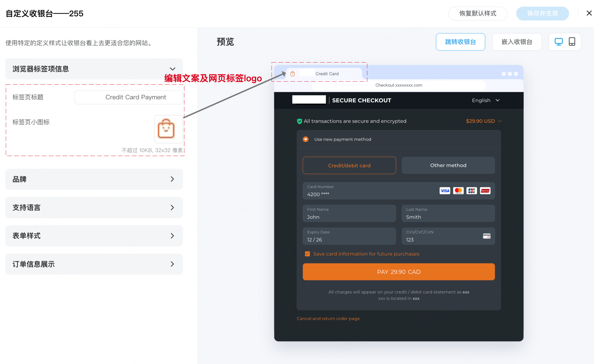Collapse the 浏览器标签项信息 section
The width and height of the screenshot is (594, 364).
pyautogui.click(x=172, y=69)
